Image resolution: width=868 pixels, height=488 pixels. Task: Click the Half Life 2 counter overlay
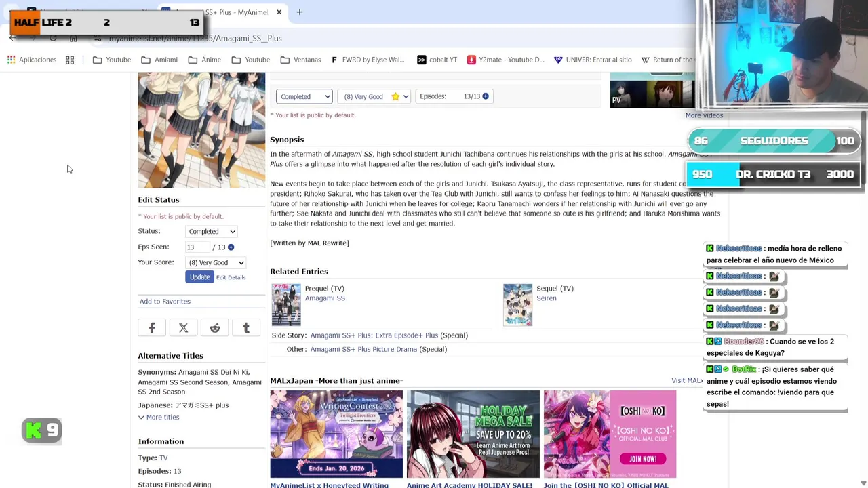pos(106,23)
